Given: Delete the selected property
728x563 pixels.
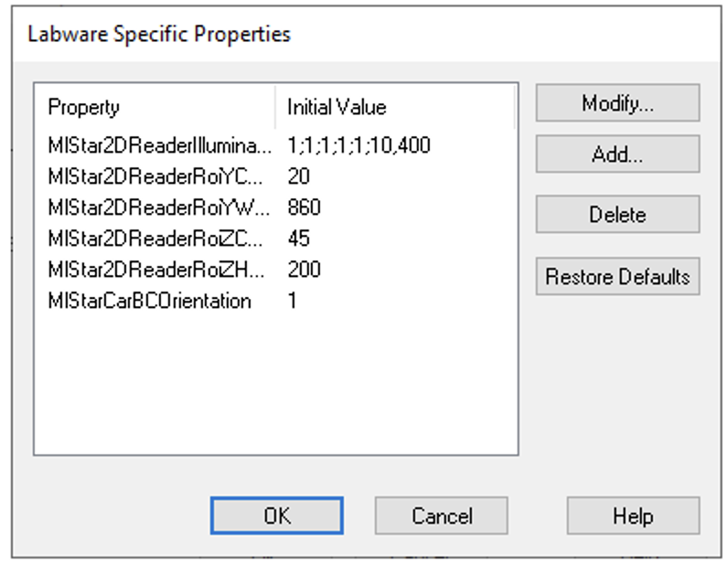Looking at the screenshot, I should coord(617,215).
